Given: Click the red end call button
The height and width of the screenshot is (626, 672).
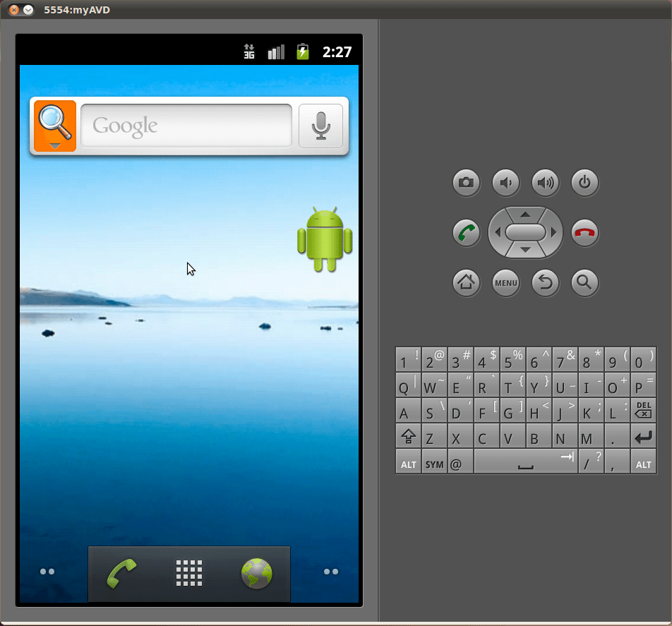Looking at the screenshot, I should click(x=584, y=233).
